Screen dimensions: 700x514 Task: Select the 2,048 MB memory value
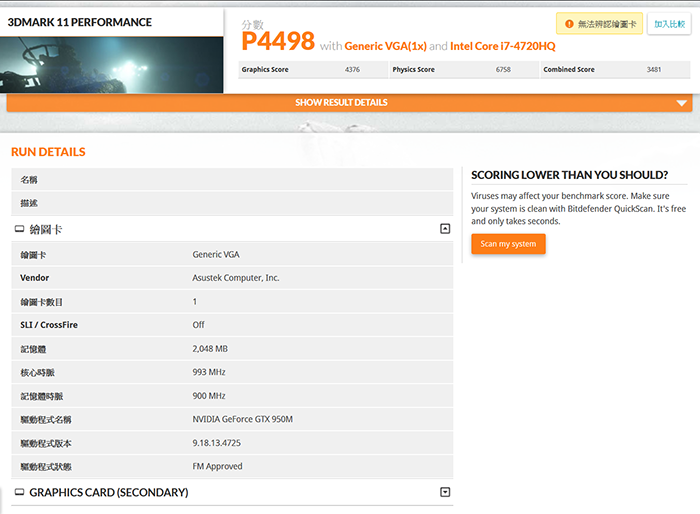coord(210,348)
